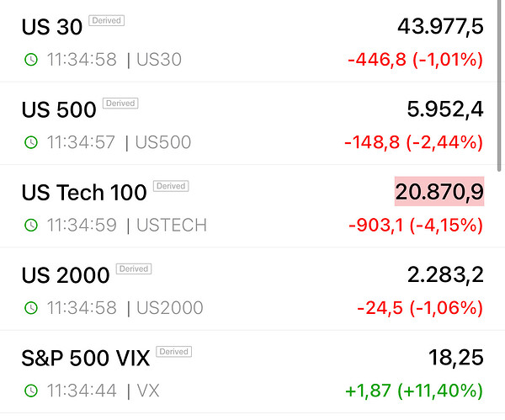Click the green clock icon in US 500 row
505x420 pixels.
tap(31, 142)
